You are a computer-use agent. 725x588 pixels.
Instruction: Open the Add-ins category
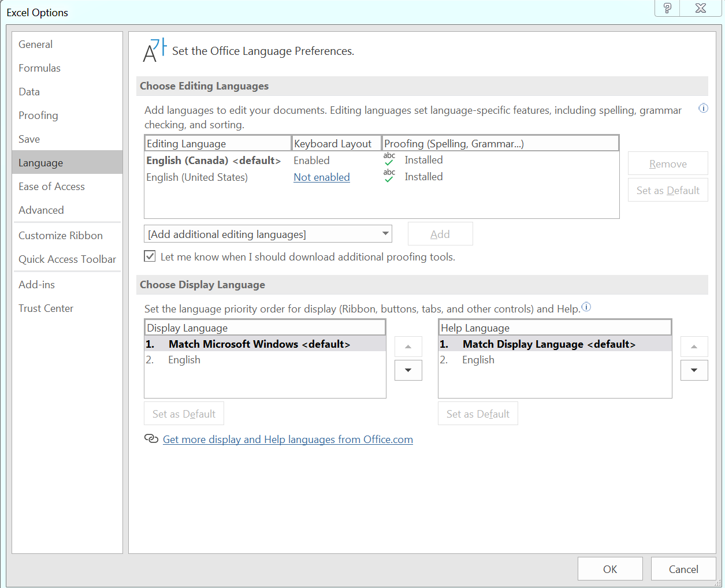tap(67, 285)
